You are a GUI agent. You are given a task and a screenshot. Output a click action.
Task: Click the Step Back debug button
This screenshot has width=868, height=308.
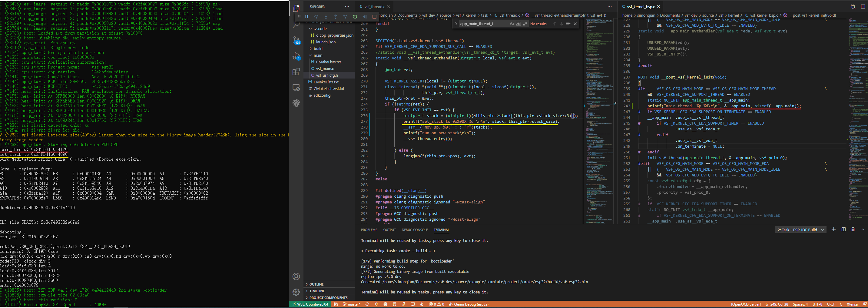pyautogui.click(x=345, y=17)
